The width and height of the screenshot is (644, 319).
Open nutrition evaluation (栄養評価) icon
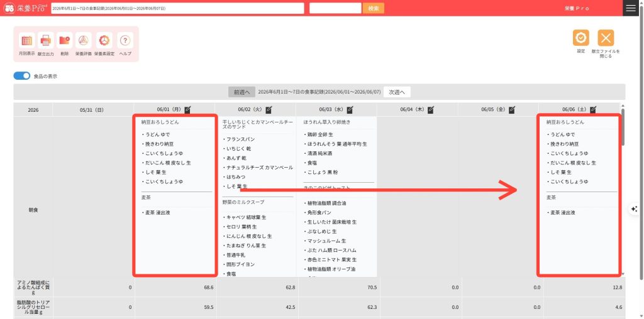click(84, 41)
